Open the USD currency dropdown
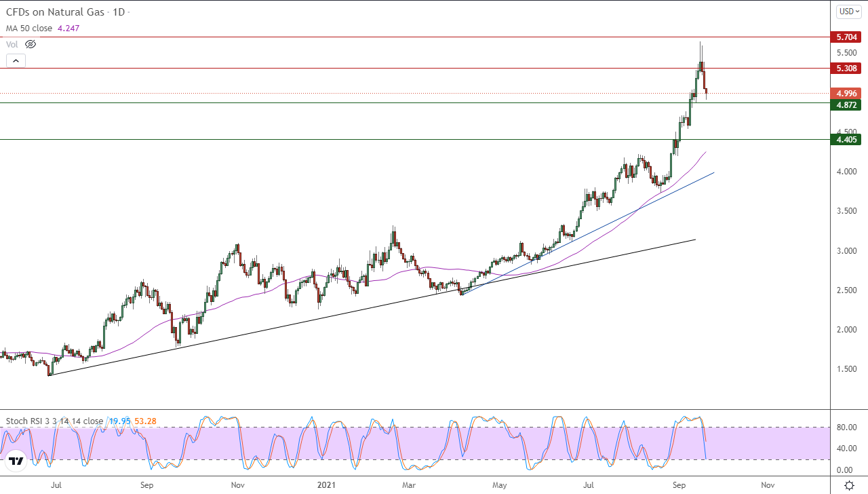 (849, 11)
